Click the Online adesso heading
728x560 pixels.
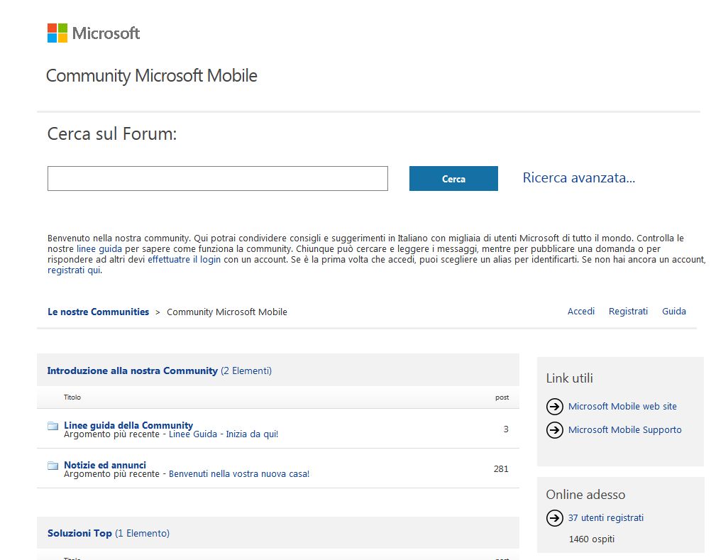coord(585,495)
